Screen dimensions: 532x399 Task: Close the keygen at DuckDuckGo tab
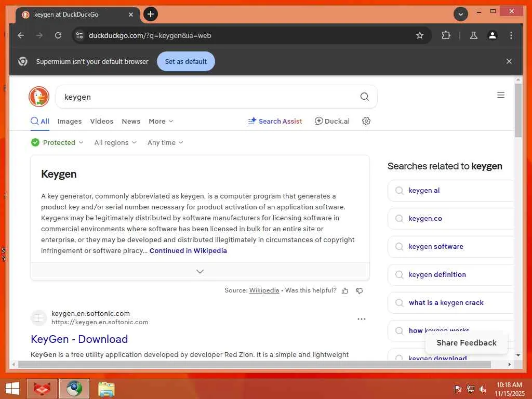click(130, 15)
